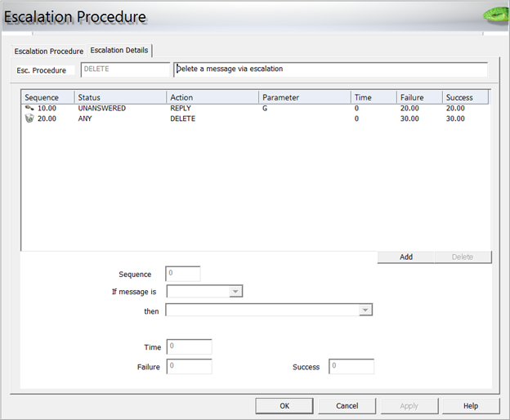This screenshot has width=510, height=420.
Task: Cancel the escalation procedure dialog
Action: [x=347, y=405]
